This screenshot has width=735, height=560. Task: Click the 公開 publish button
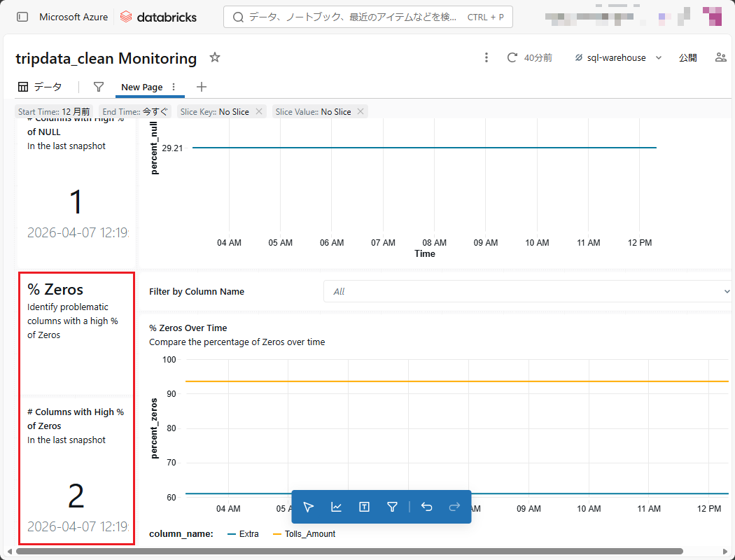(x=687, y=57)
